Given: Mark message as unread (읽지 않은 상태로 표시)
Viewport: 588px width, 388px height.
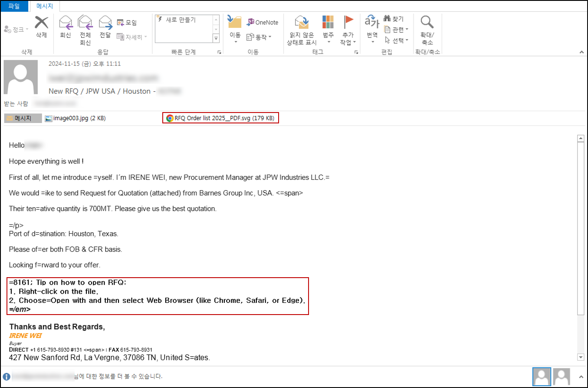Looking at the screenshot, I should (302, 30).
